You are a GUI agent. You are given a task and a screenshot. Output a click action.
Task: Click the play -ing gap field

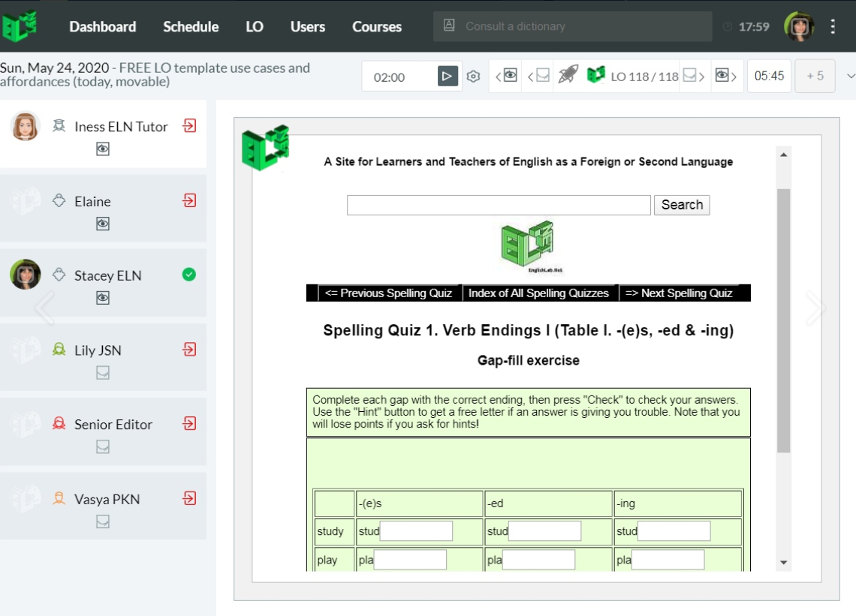(668, 560)
